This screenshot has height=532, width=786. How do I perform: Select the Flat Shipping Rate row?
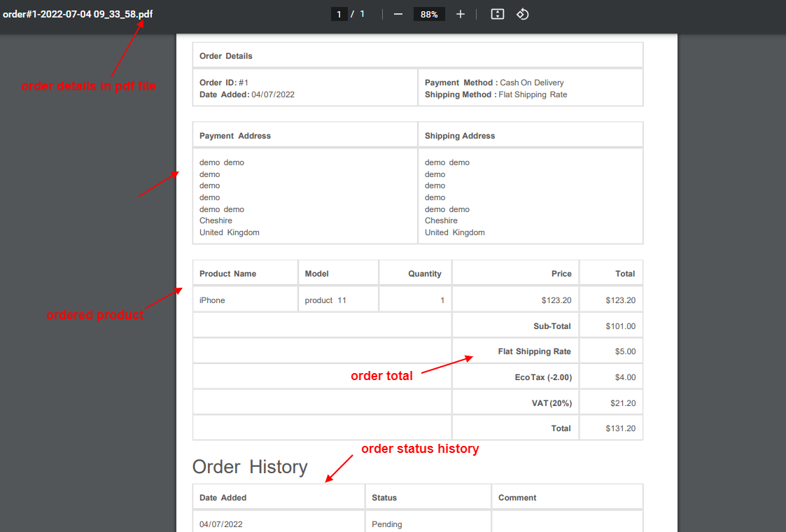[534, 351]
